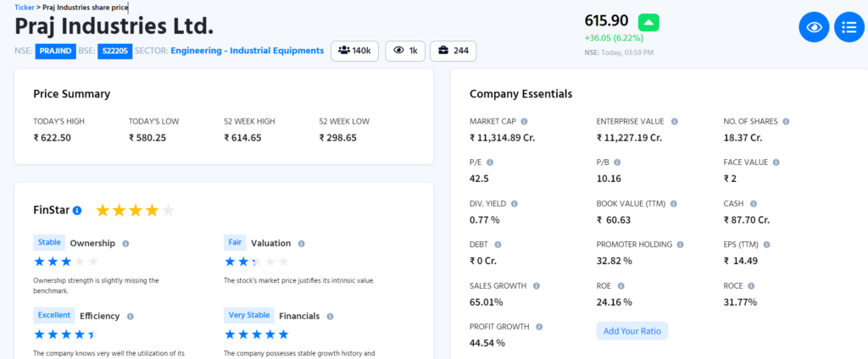Click the P/E value 42.5

coord(479,179)
